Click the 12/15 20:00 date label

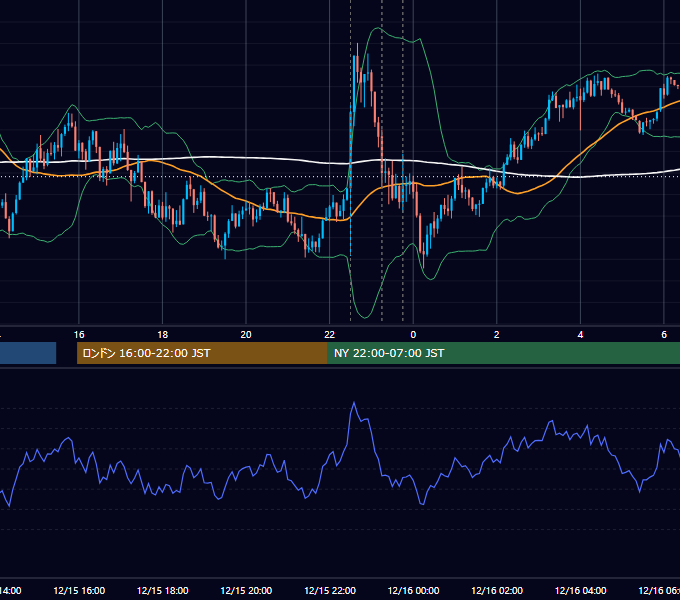pyautogui.click(x=246, y=590)
